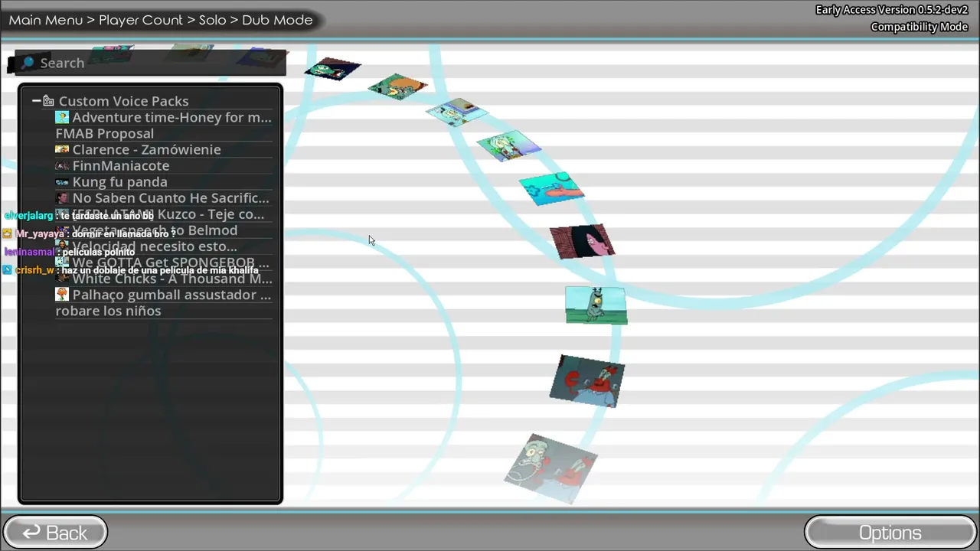Click the faded Squidward and Krabs thumbnail
This screenshot has width=980, height=551.
point(550,469)
